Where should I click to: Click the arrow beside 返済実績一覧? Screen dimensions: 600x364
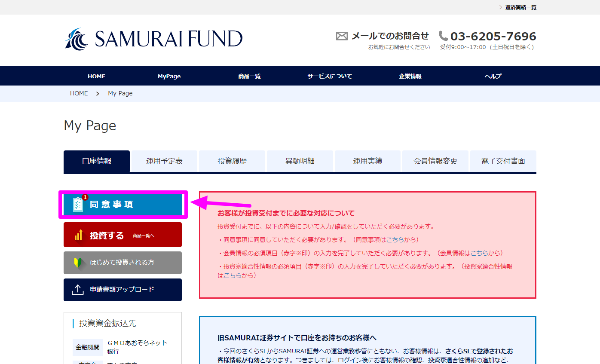pos(501,7)
